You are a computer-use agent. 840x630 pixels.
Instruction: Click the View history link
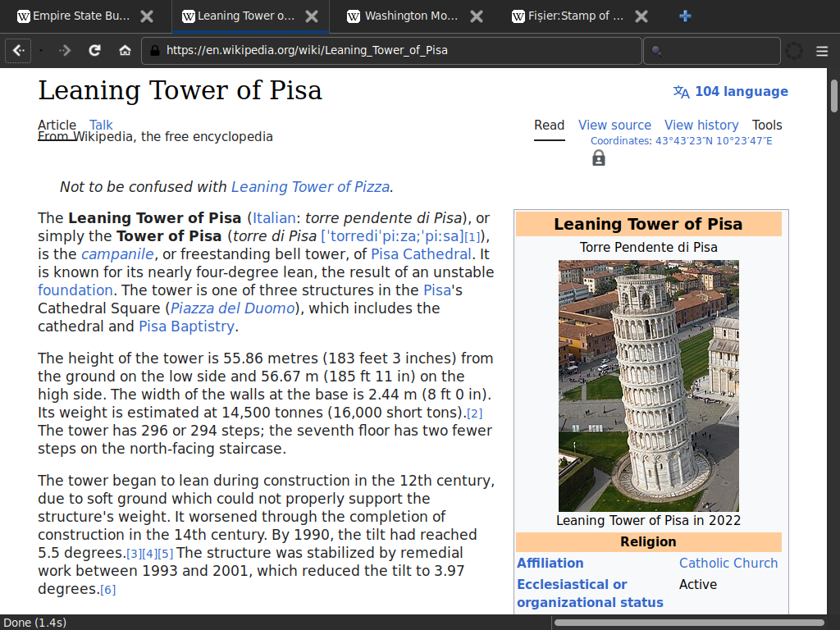[701, 126]
